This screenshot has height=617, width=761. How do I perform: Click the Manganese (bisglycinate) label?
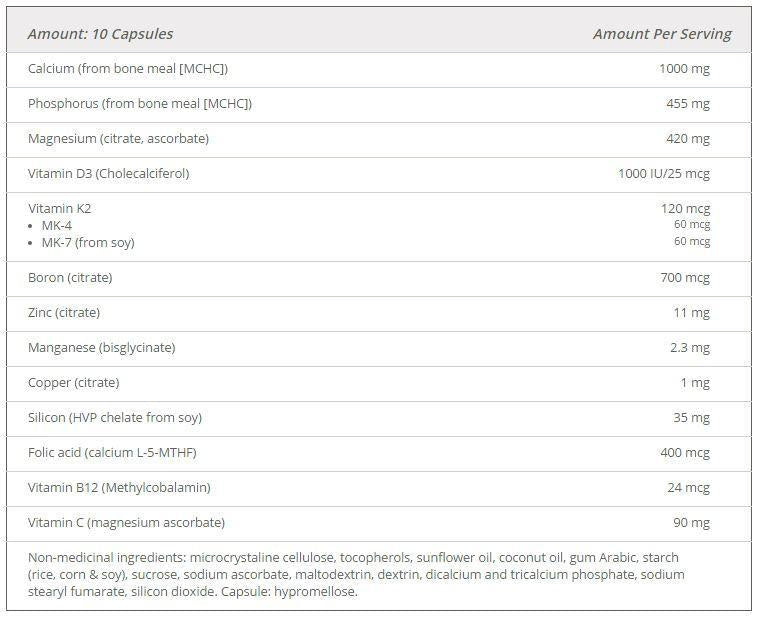pos(101,348)
